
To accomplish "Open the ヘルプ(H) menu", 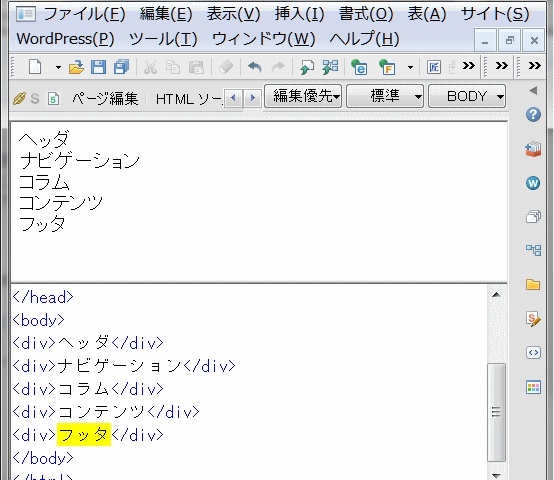I will (364, 39).
